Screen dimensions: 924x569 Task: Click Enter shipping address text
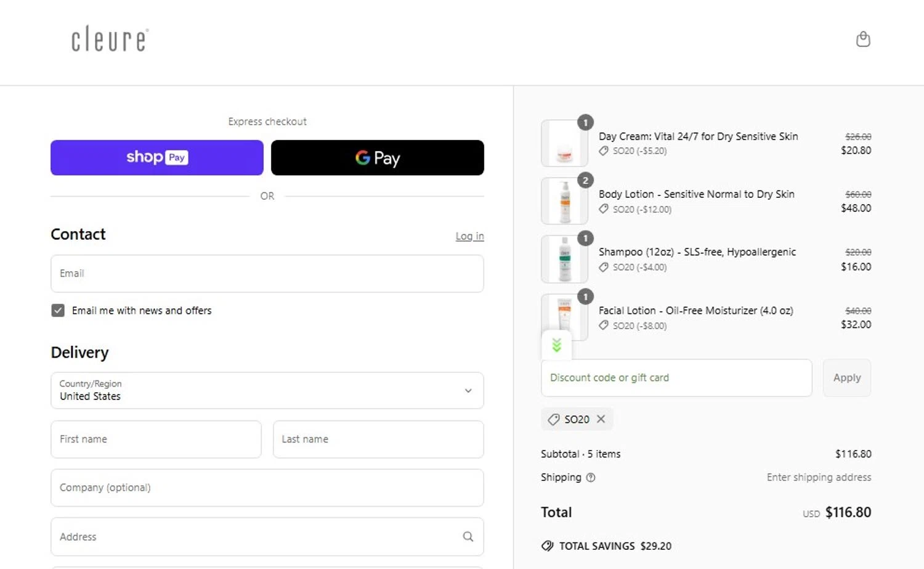(819, 477)
